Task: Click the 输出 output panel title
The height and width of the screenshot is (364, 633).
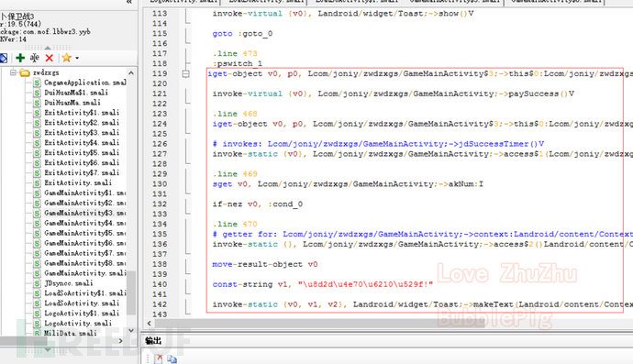Action: (153, 341)
